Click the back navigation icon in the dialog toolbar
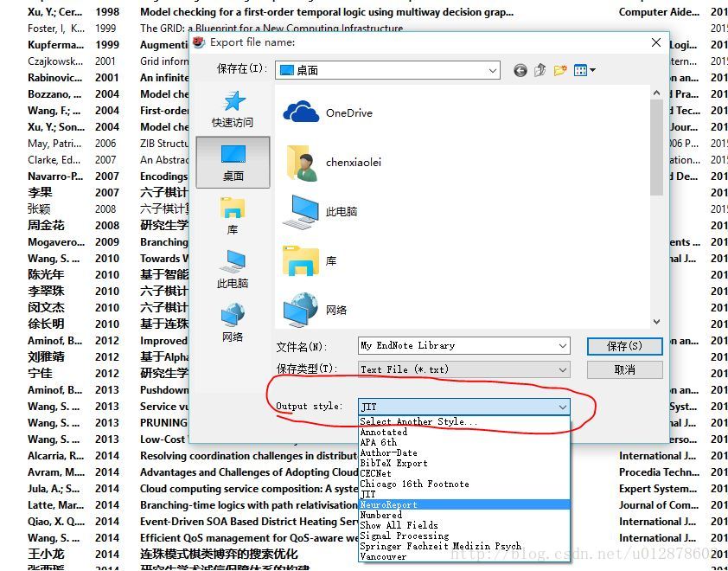Screen dimensions: 728x571 pos(520,70)
